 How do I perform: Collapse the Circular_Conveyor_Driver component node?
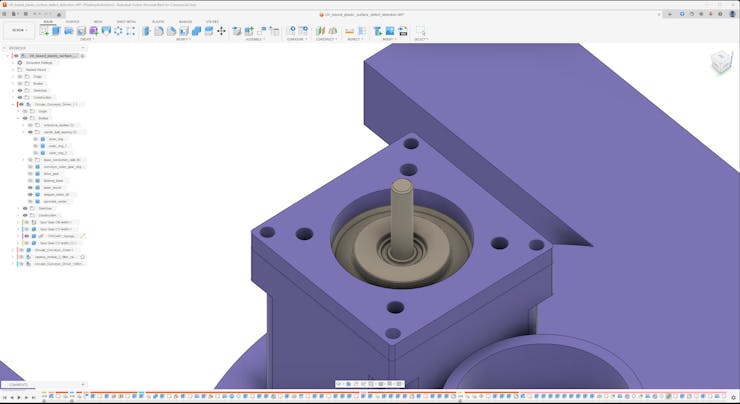click(x=13, y=104)
